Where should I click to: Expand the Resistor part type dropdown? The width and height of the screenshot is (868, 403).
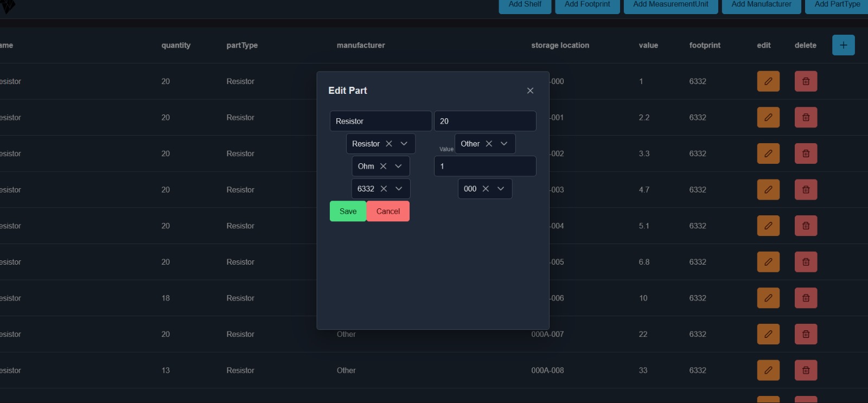click(x=404, y=144)
